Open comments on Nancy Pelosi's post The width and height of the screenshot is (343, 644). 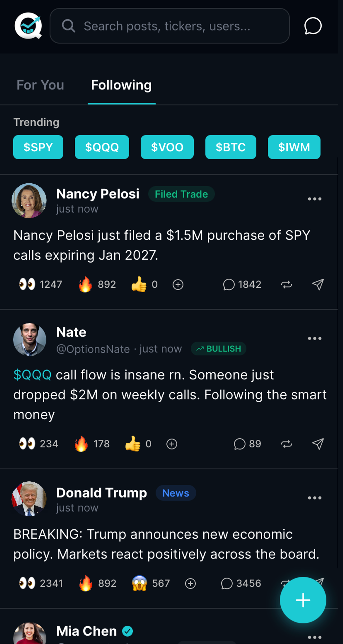[242, 284]
